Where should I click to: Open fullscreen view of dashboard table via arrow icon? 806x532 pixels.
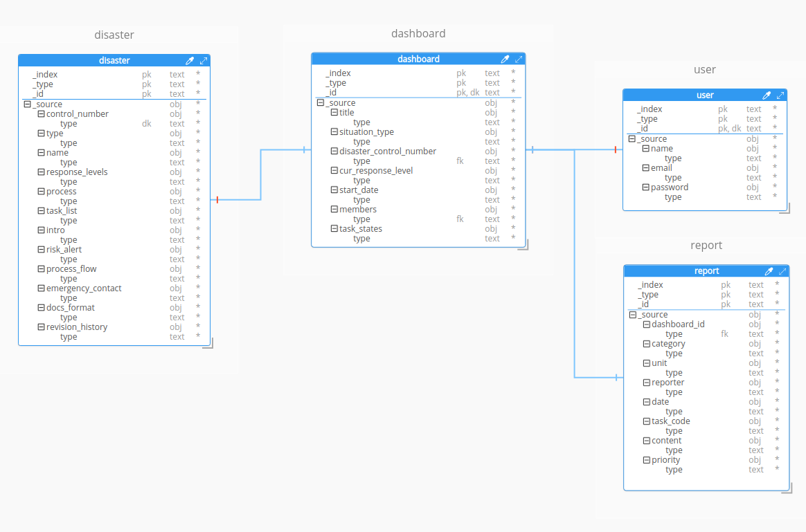(519, 59)
